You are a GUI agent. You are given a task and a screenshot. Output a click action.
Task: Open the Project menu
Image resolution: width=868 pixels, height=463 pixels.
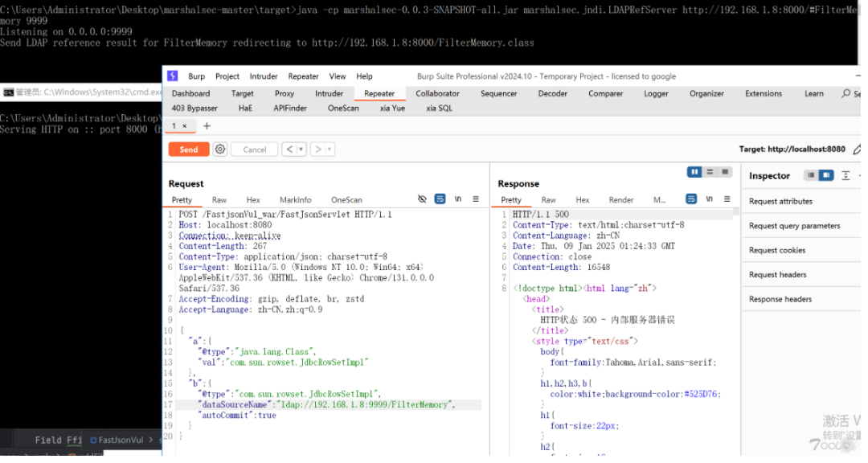click(x=227, y=76)
